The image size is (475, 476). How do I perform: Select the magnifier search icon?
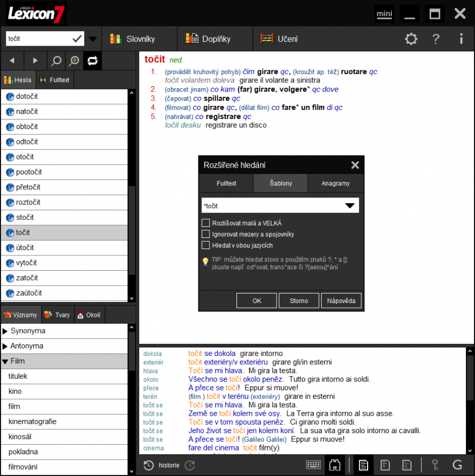[x=56, y=61]
